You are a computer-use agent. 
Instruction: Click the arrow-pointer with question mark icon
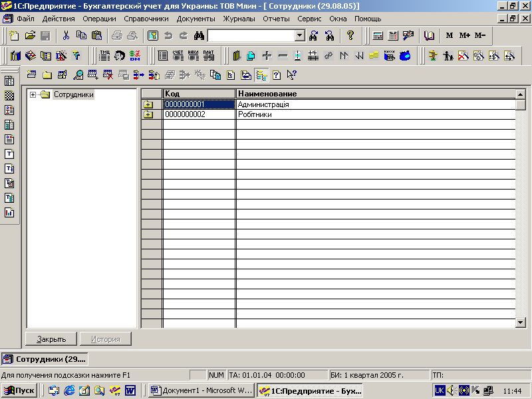291,74
